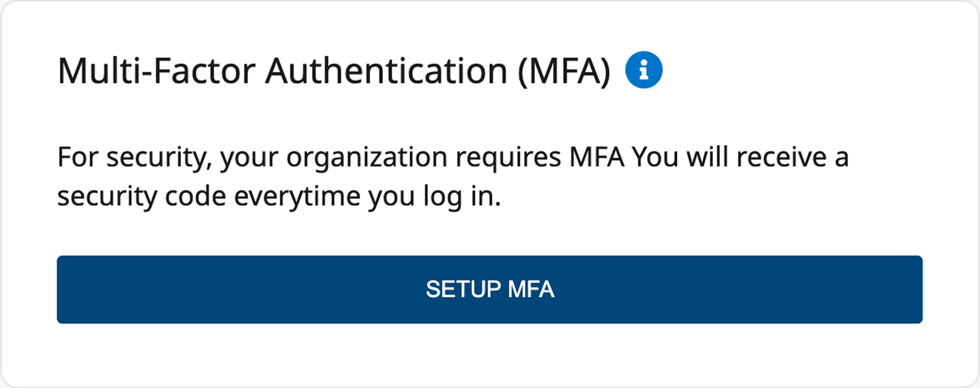Click the Multi-Factor Authentication (MFA) heading
This screenshot has width=980, height=388.
[x=334, y=71]
